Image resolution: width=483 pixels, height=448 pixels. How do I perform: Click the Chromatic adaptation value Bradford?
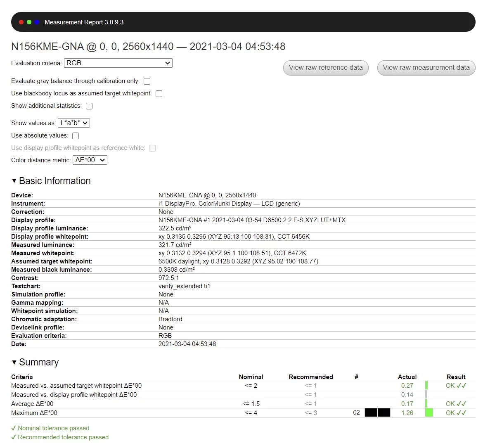170,319
